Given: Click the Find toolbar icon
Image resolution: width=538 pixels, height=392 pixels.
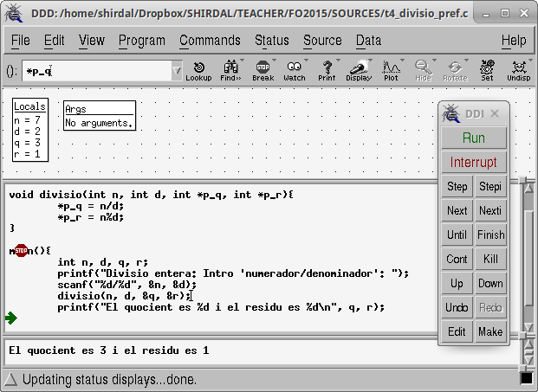Looking at the screenshot, I should tap(230, 70).
